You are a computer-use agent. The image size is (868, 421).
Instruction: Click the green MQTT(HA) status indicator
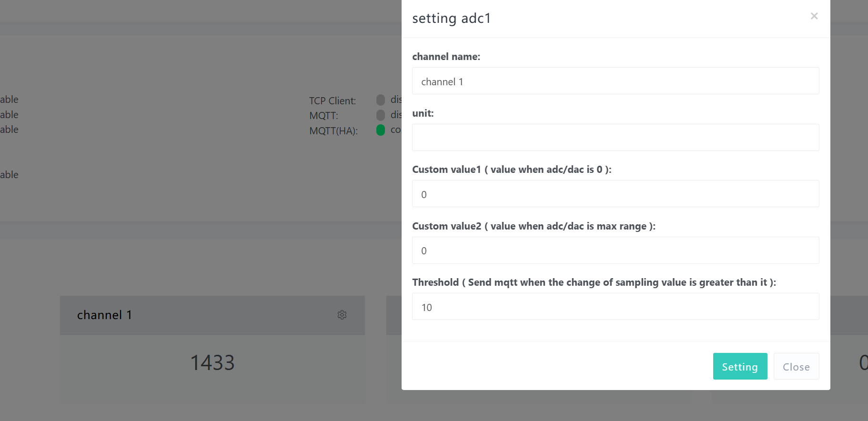381,130
